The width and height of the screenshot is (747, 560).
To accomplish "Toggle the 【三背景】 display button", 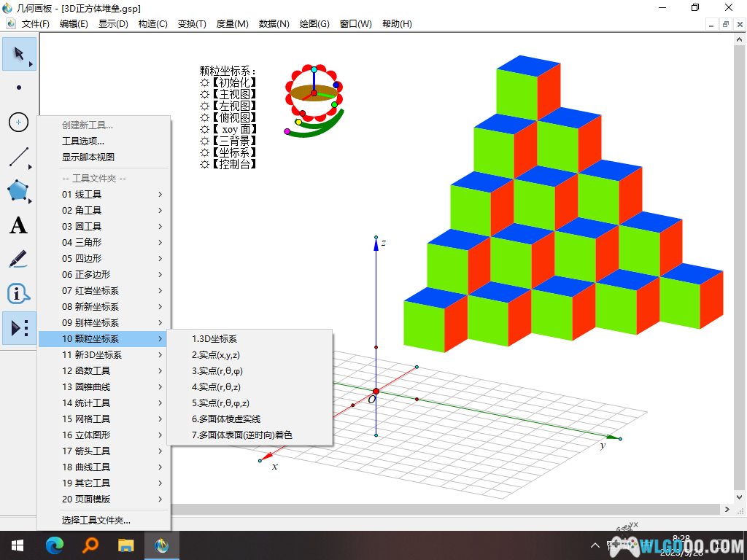I will point(233,141).
